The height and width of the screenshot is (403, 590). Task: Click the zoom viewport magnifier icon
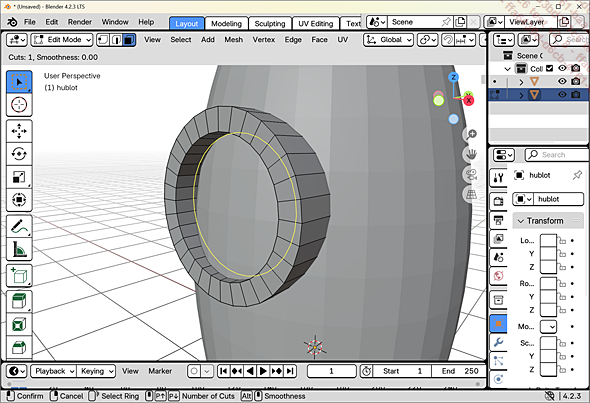pos(471,134)
